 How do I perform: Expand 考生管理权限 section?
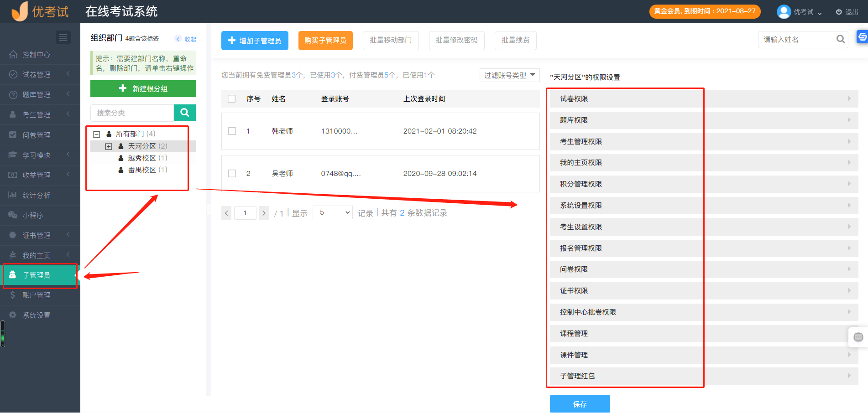point(704,142)
